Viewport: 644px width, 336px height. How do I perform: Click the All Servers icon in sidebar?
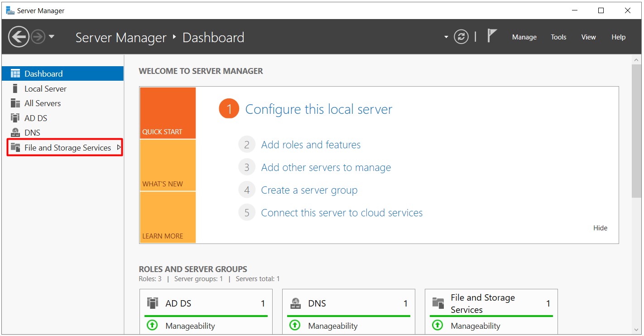pyautogui.click(x=15, y=103)
